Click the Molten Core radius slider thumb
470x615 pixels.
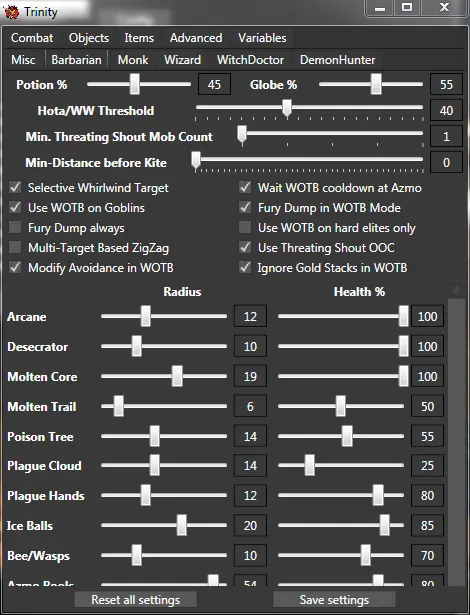point(177,376)
